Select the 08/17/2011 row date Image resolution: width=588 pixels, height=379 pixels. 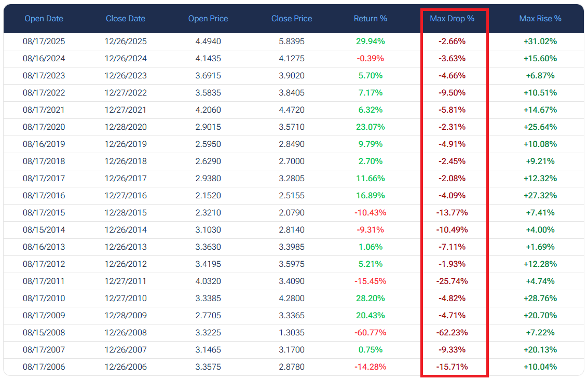(x=44, y=281)
